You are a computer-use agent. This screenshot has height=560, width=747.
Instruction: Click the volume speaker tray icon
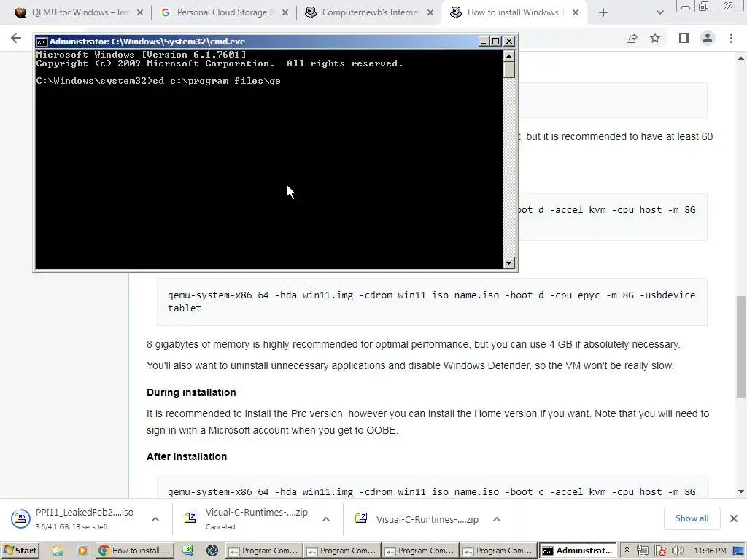(x=677, y=551)
